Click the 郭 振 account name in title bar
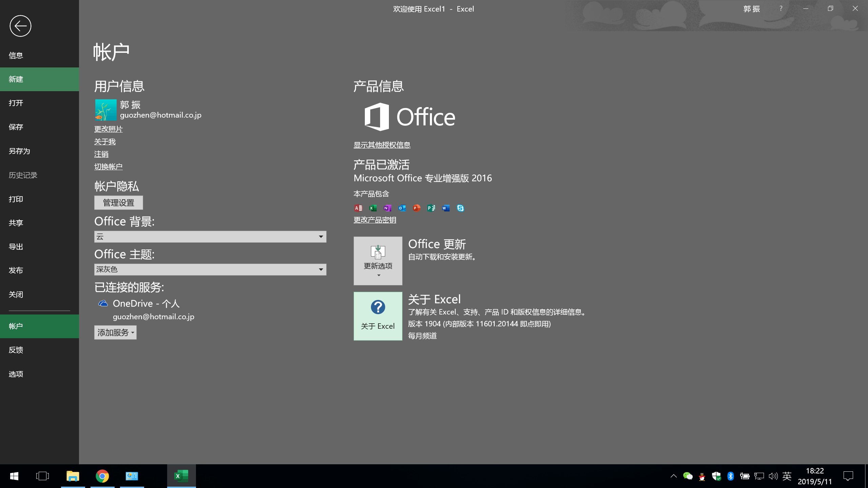The height and width of the screenshot is (488, 868). (x=752, y=9)
